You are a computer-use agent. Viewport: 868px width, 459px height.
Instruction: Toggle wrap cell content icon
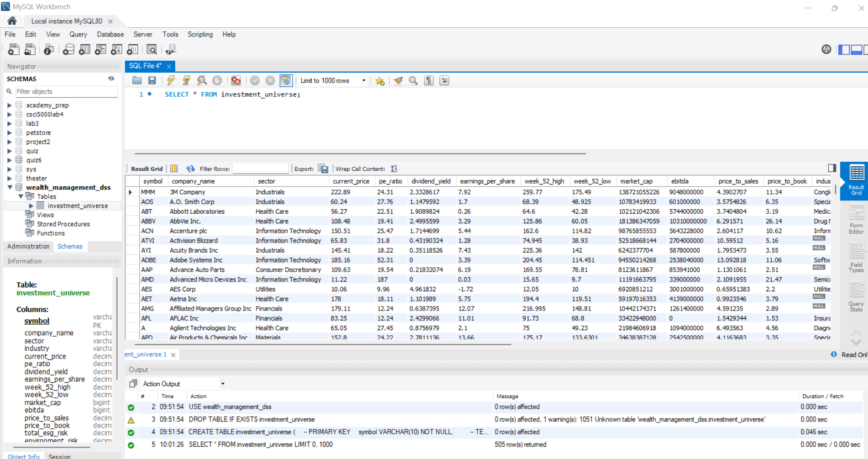click(394, 169)
